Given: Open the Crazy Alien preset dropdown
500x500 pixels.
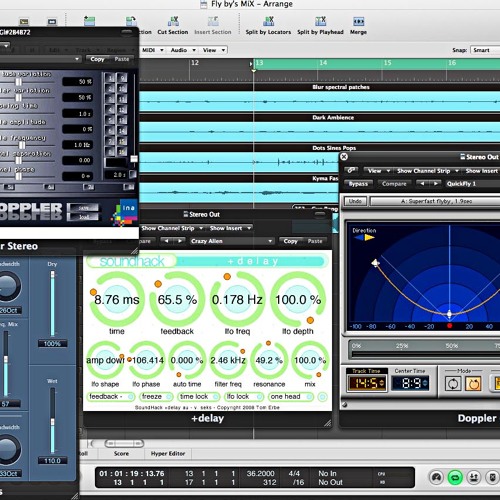Looking at the screenshot, I should 232,241.
